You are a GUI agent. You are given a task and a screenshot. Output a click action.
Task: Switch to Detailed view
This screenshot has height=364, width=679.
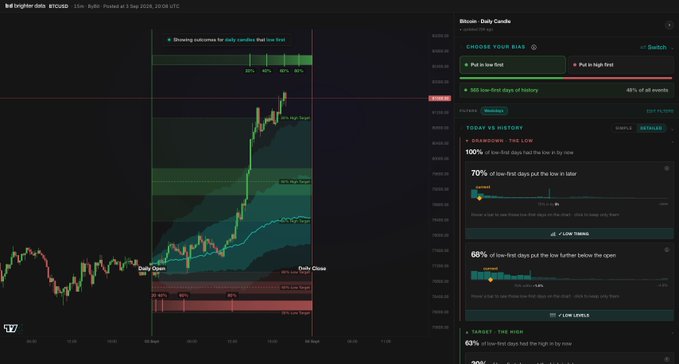[651, 128]
